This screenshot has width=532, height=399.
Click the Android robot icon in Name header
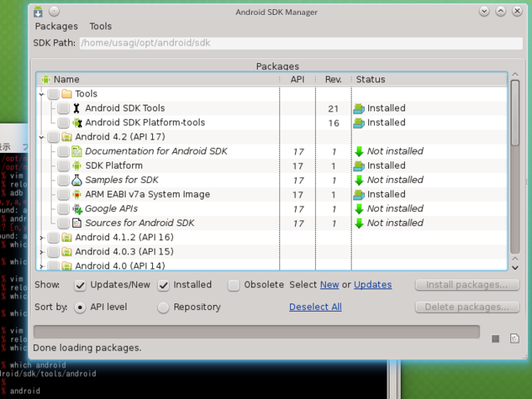coord(46,80)
